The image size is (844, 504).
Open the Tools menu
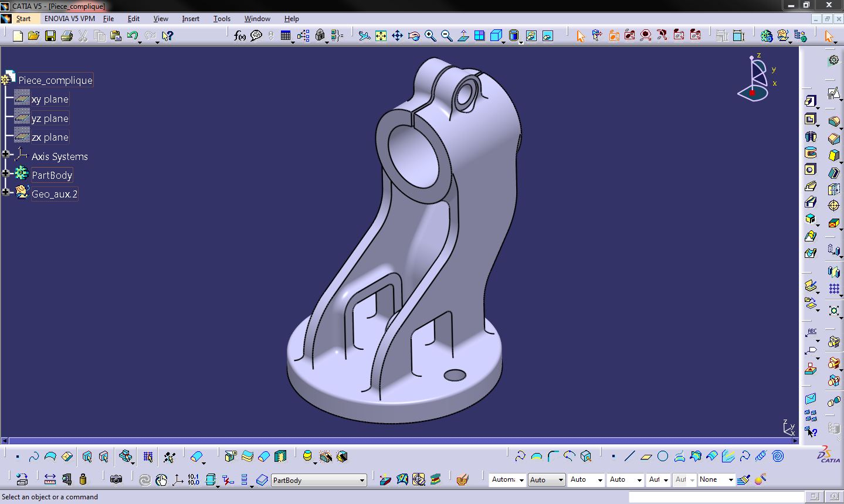pos(222,19)
